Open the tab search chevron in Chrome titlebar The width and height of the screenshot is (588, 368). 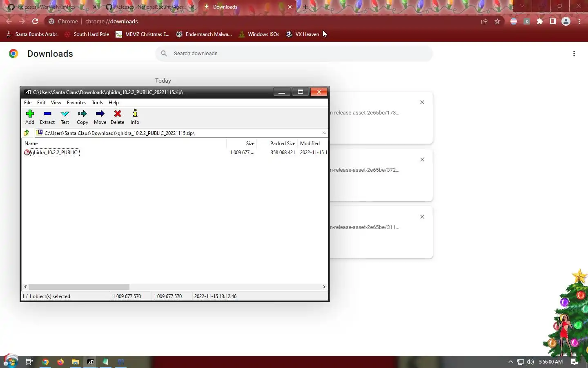tap(522, 6)
